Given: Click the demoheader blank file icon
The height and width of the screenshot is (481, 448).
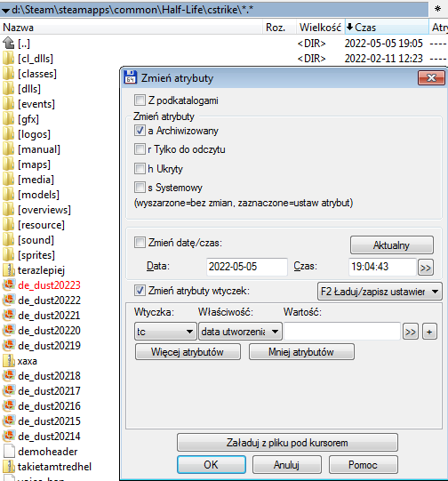Looking at the screenshot, I should pos(9,452).
